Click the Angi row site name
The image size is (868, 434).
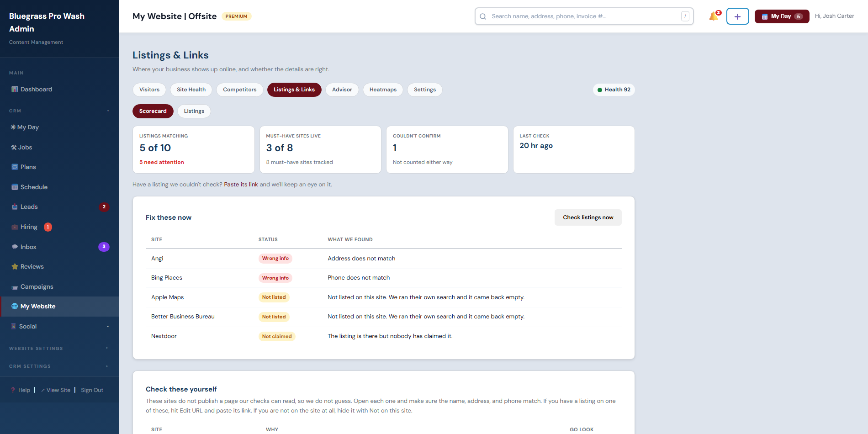[157, 259]
